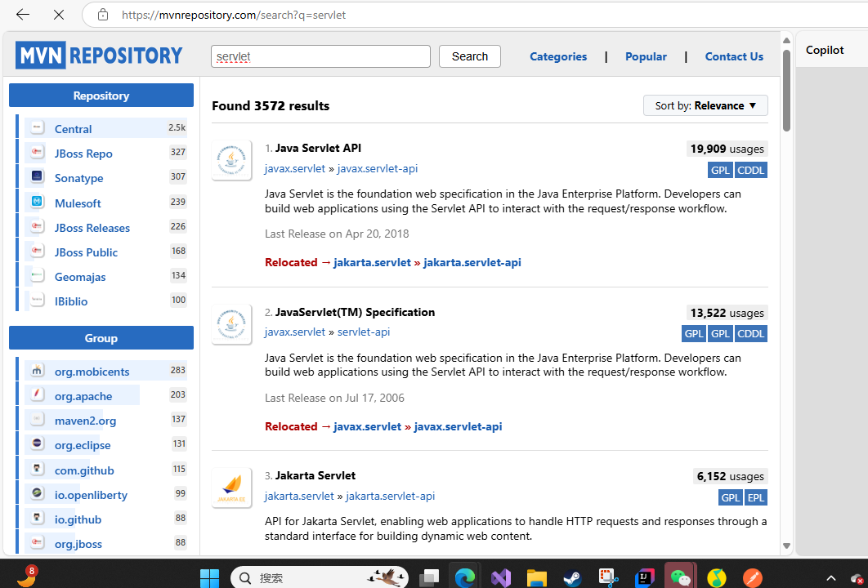Image resolution: width=868 pixels, height=588 pixels.
Task: Filter by org.apache group
Action: pyautogui.click(x=83, y=396)
